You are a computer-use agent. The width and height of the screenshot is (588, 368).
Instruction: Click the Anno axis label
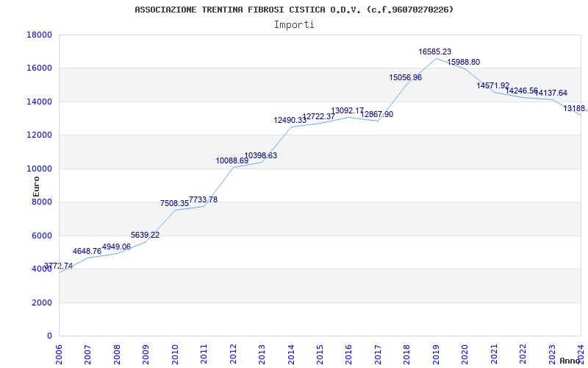(570, 361)
